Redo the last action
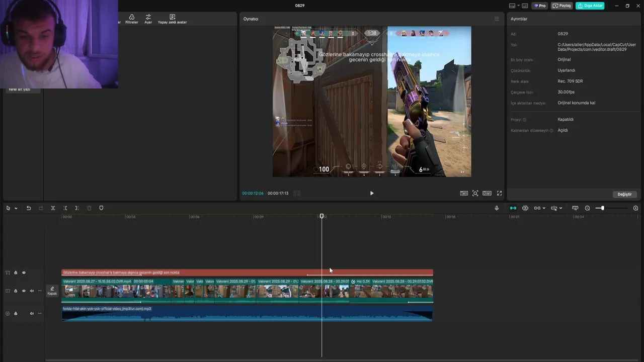The width and height of the screenshot is (644, 362). click(41, 208)
